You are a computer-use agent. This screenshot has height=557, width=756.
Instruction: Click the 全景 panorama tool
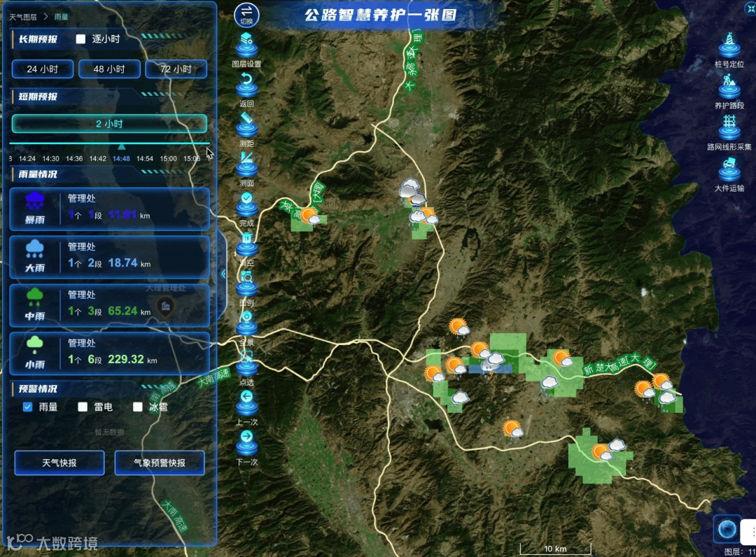tap(246, 324)
